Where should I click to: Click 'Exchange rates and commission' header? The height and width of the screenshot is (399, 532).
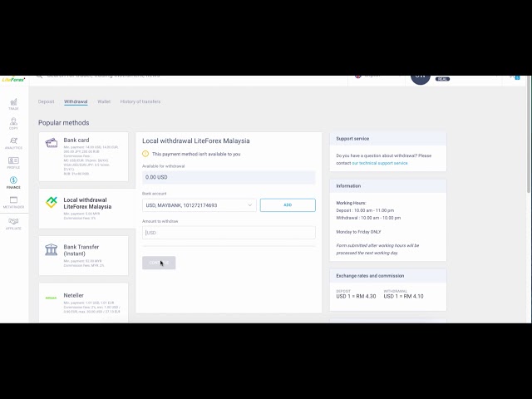[x=388, y=276]
